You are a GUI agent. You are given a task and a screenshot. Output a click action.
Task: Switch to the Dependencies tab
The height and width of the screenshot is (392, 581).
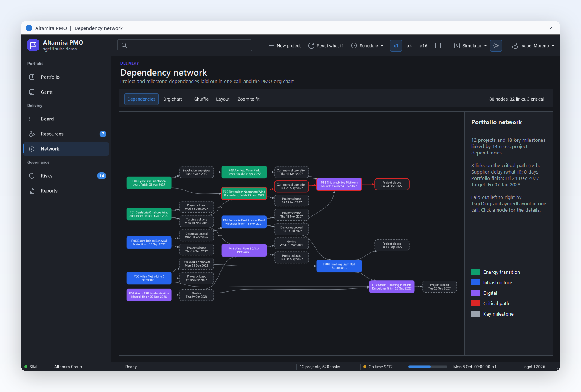(x=142, y=99)
